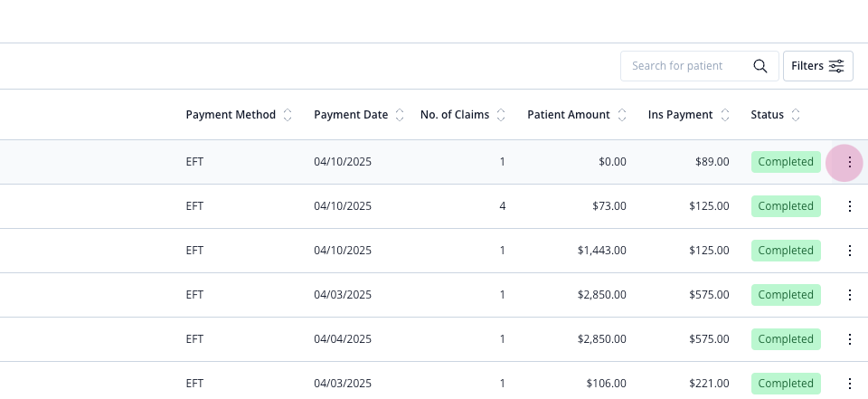
Task: Click Completed badge in first row
Action: tap(786, 162)
